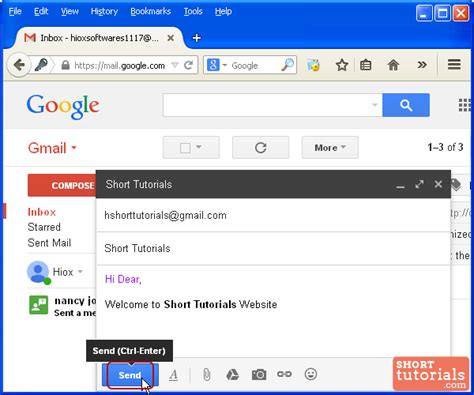Insert files using Google Drive icon
The height and width of the screenshot is (395, 474).
(x=232, y=375)
